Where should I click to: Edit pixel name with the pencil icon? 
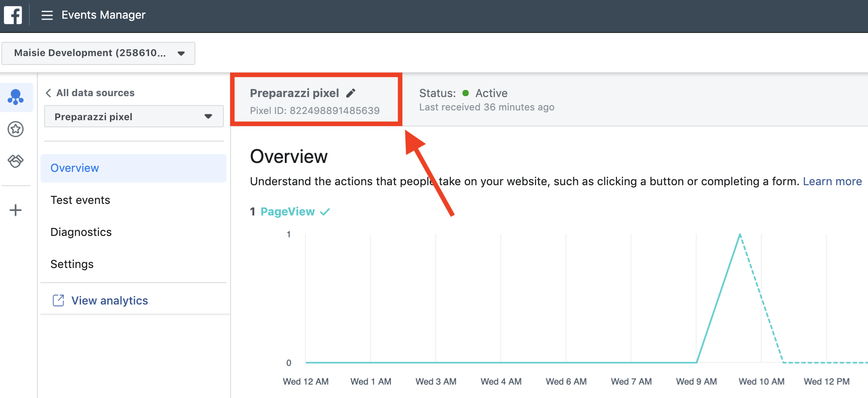[351, 93]
